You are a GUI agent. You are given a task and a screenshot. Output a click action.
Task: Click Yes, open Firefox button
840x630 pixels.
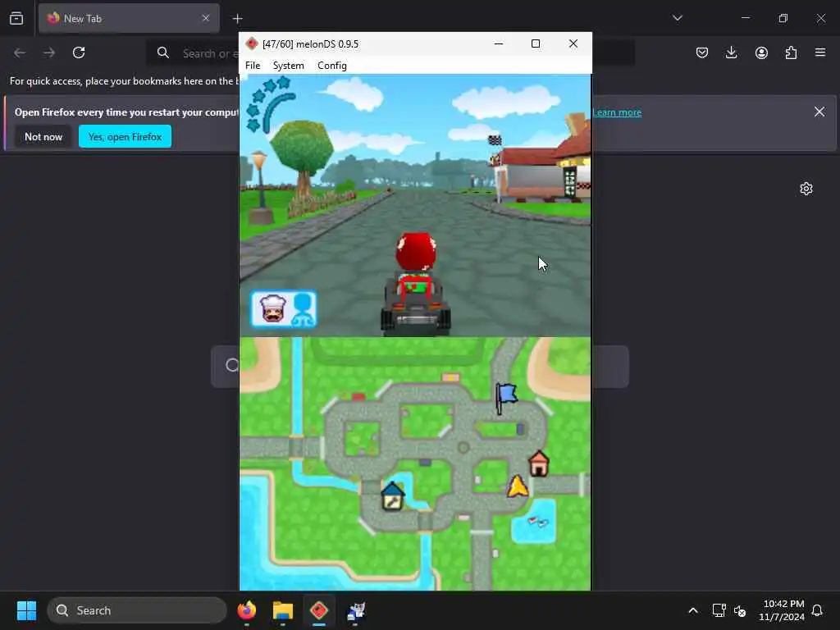(125, 137)
